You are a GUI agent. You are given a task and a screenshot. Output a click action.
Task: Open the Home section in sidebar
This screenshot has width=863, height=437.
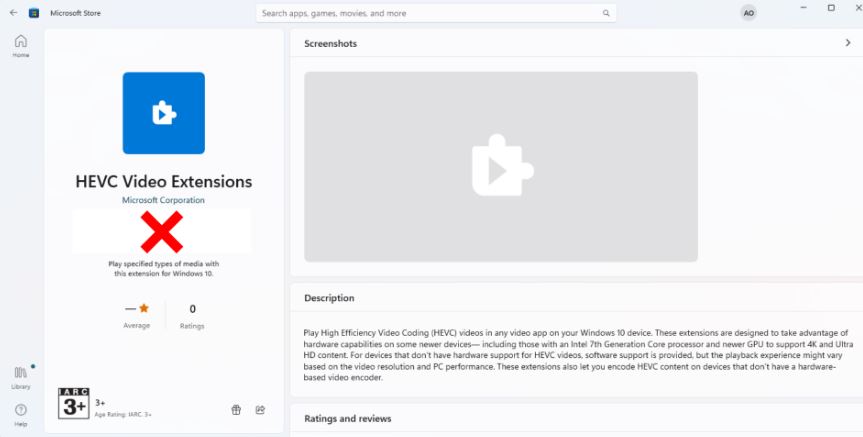coord(21,46)
